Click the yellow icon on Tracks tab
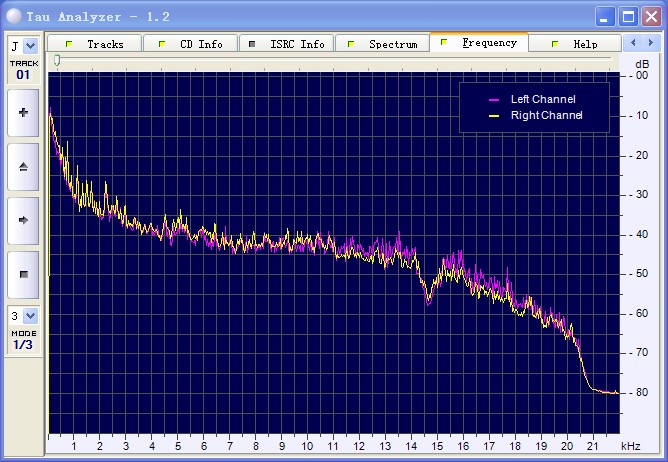Image resolution: width=668 pixels, height=462 pixels. [69, 44]
